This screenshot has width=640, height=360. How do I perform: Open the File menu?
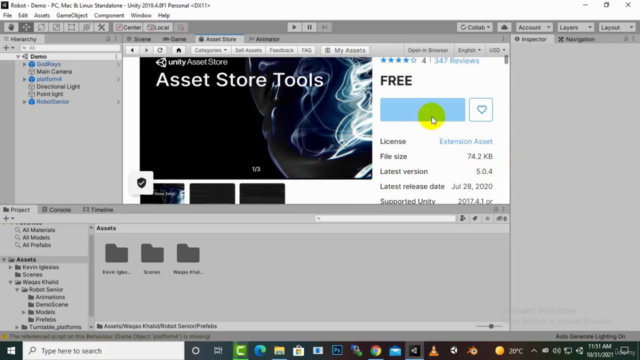[7, 16]
